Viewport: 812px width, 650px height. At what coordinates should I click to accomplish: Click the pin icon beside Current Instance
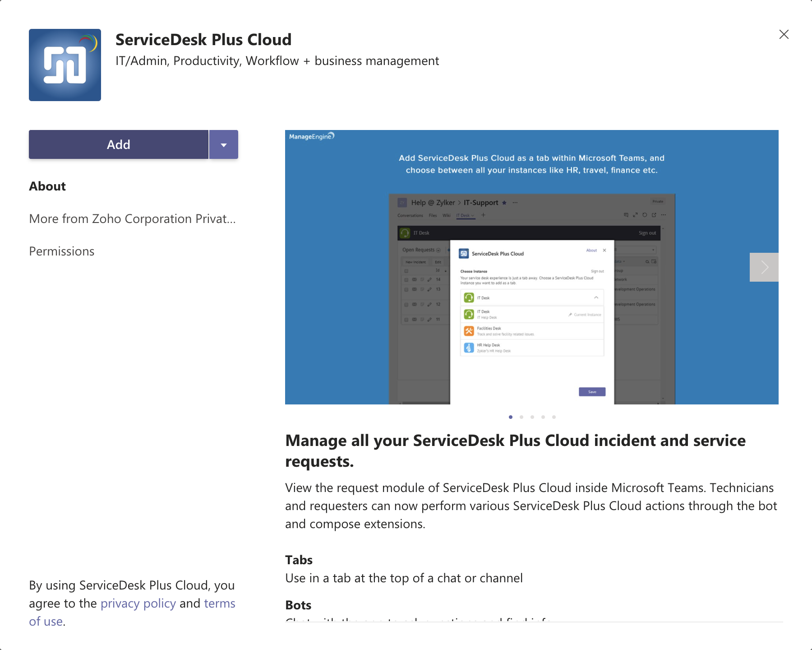(x=570, y=315)
